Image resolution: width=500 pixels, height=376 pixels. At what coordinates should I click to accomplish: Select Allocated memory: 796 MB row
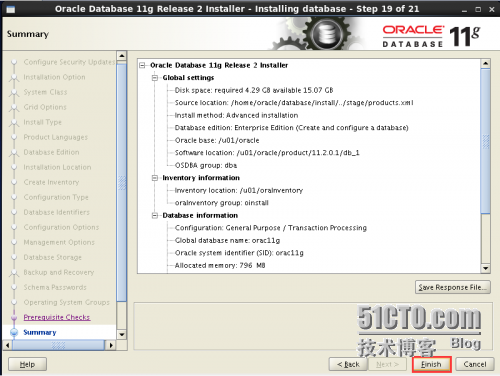coord(220,265)
